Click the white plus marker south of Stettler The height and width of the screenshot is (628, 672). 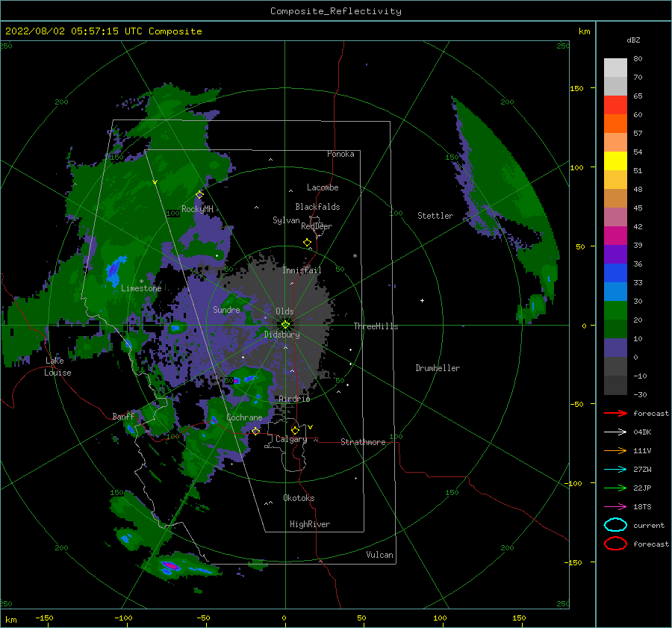(422, 300)
